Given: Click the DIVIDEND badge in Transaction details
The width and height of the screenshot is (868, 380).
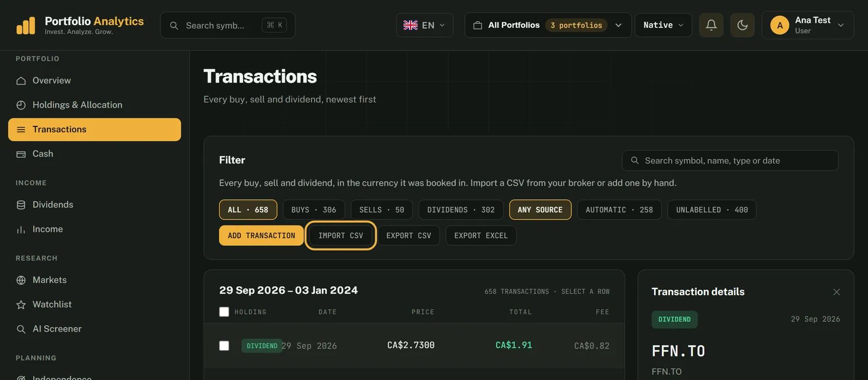Looking at the screenshot, I should pyautogui.click(x=674, y=319).
